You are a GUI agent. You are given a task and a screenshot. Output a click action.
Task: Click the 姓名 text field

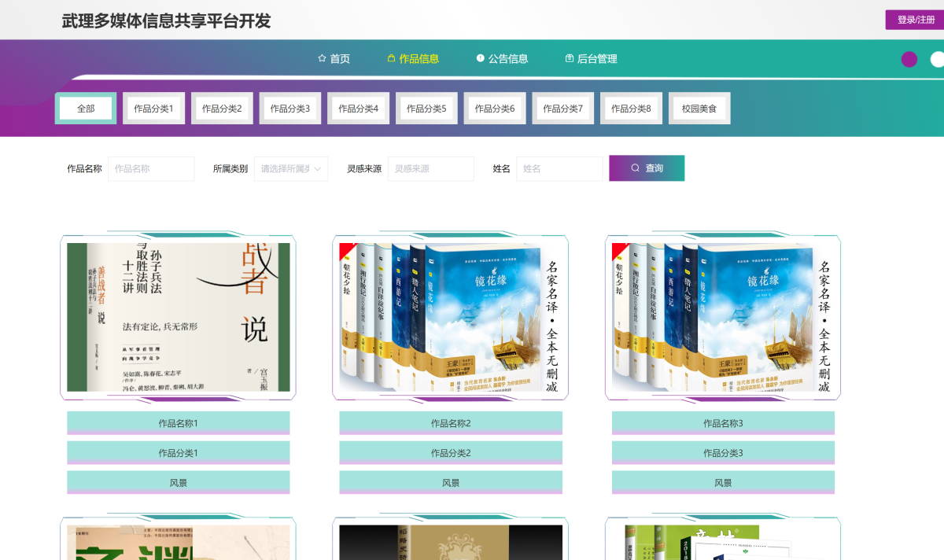[559, 168]
